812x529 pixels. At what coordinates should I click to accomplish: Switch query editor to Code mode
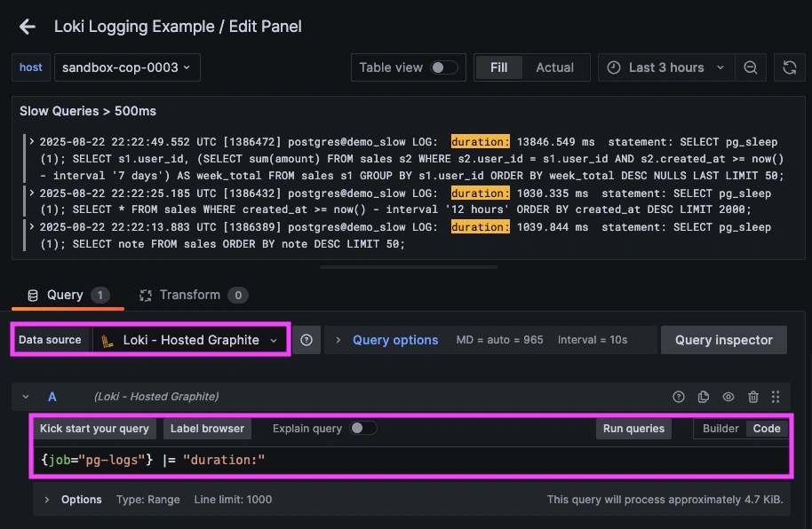pos(767,429)
